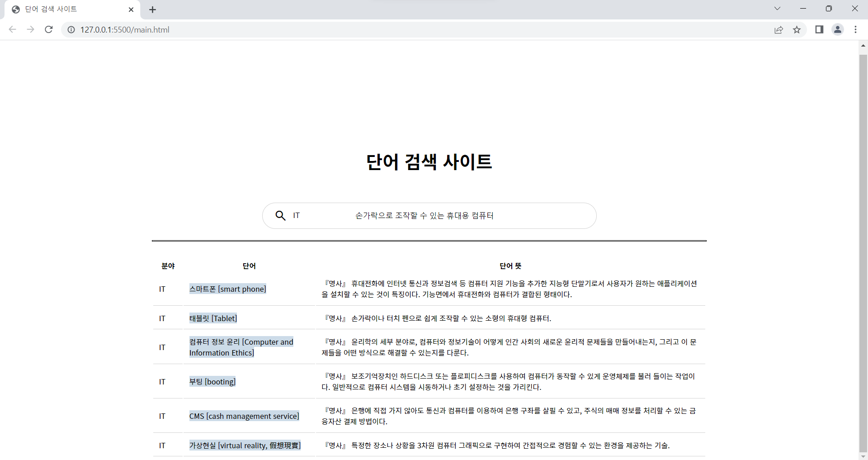Reload the current page
This screenshot has height=460, width=868.
coord(48,29)
